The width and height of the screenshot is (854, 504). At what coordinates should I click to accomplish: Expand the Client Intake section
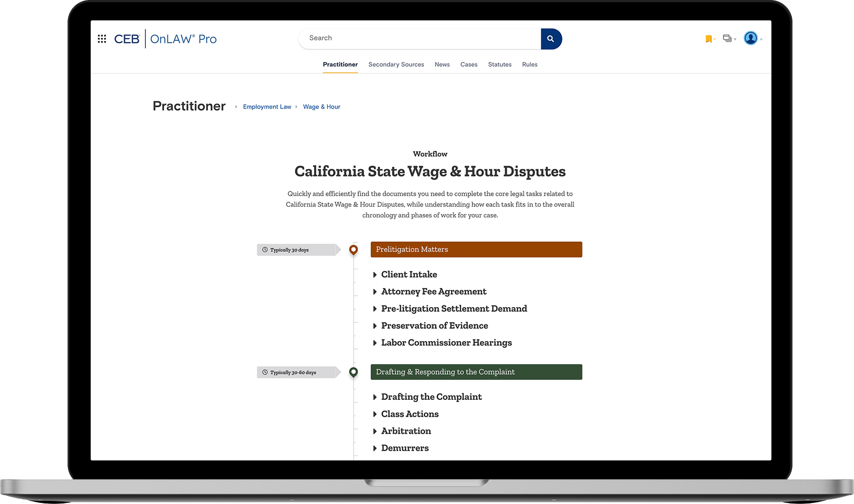point(409,275)
